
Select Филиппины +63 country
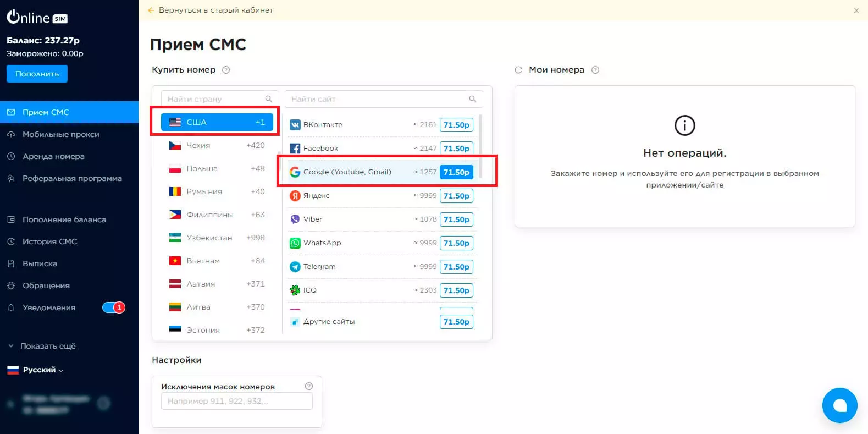[217, 215]
